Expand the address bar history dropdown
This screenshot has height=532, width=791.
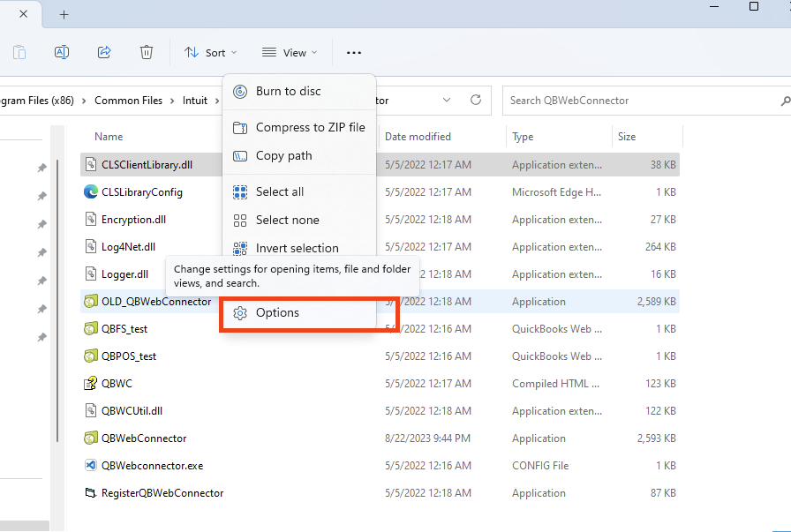[x=447, y=100]
